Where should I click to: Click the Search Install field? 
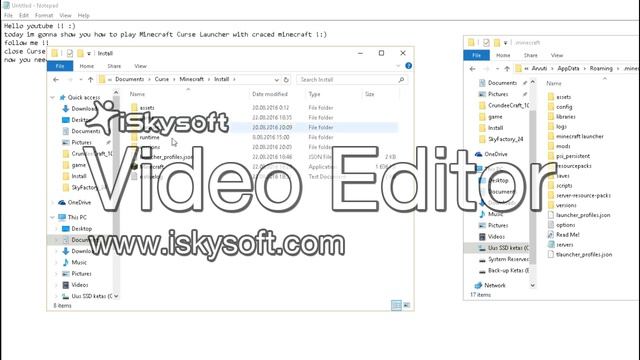coord(352,80)
